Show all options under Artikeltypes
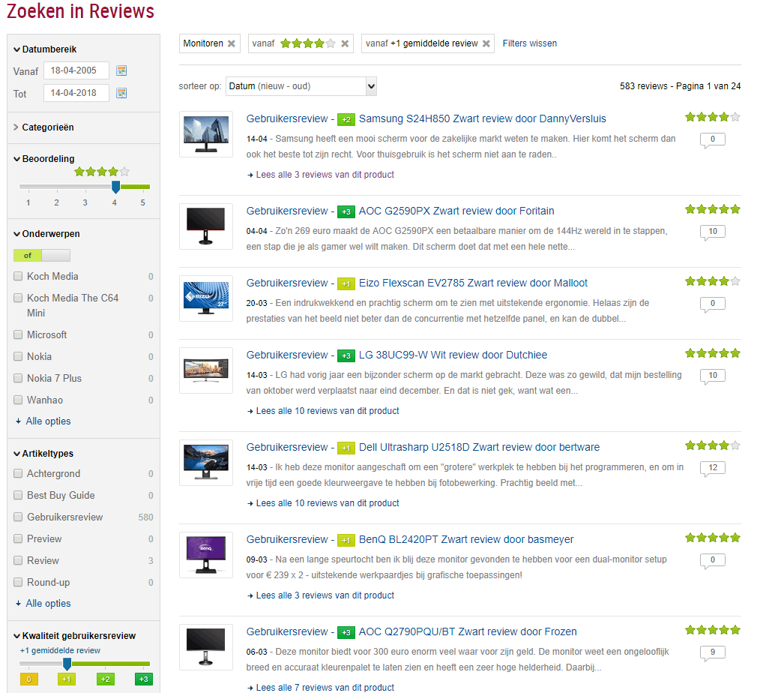This screenshot has height=693, width=784. pos(48,604)
